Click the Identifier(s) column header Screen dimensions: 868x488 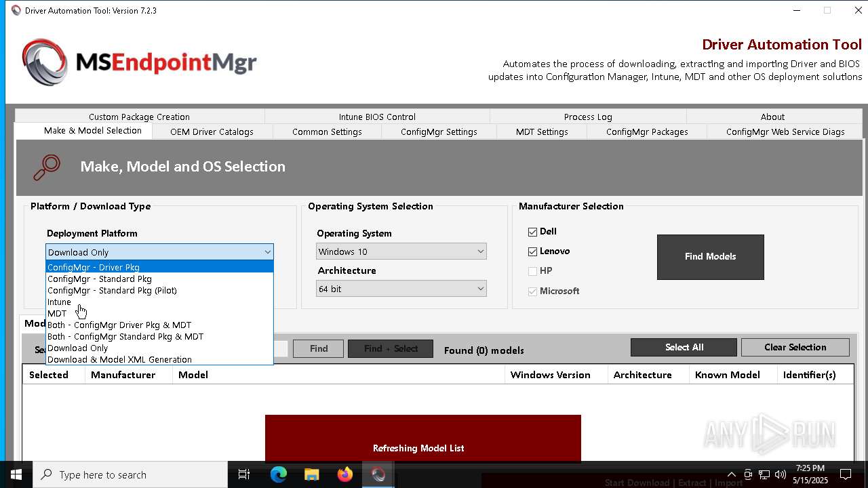pos(815,375)
